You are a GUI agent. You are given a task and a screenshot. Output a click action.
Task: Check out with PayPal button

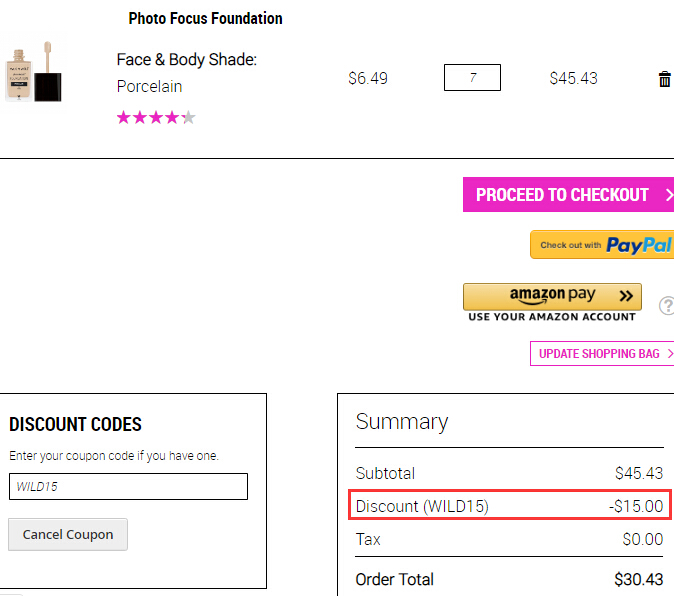[602, 245]
